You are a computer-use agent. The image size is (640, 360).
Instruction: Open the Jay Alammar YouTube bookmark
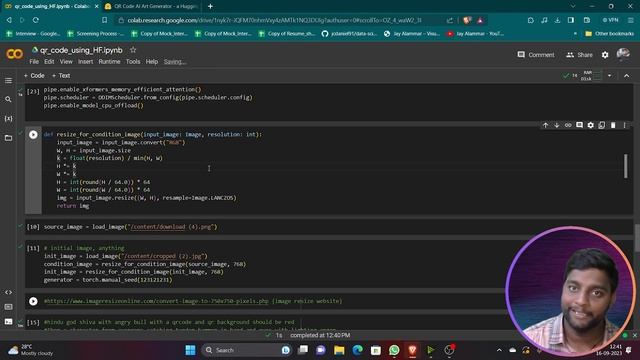pos(475,33)
